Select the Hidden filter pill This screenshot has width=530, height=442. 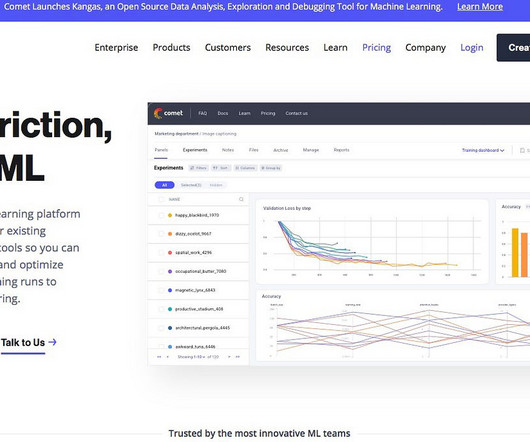coord(216,185)
